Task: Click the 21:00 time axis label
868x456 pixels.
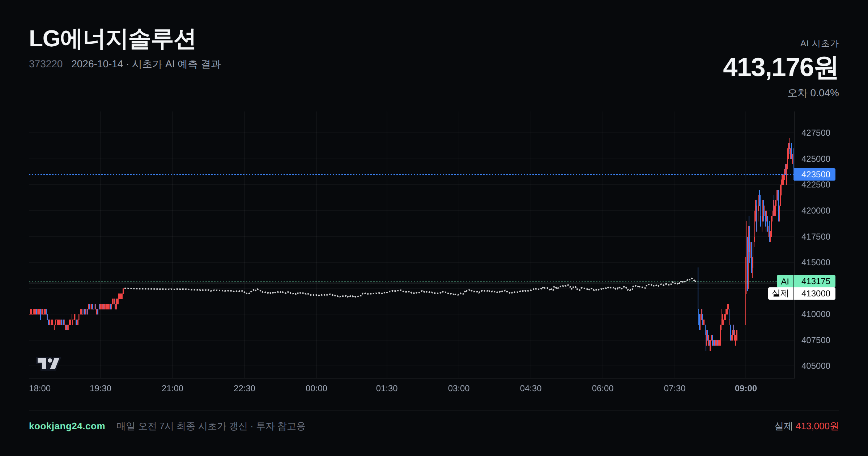Action: [x=173, y=388]
